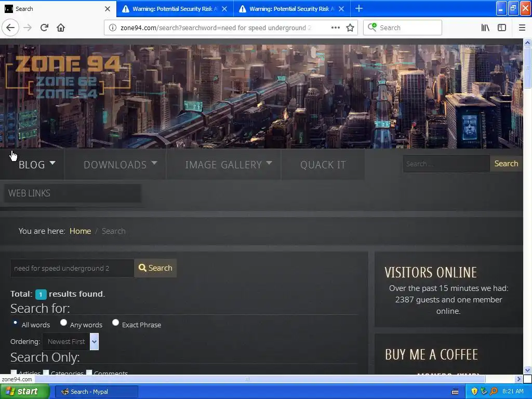Open the Ordering Newest First dropdown
This screenshot has width=532, height=399.
(71, 341)
